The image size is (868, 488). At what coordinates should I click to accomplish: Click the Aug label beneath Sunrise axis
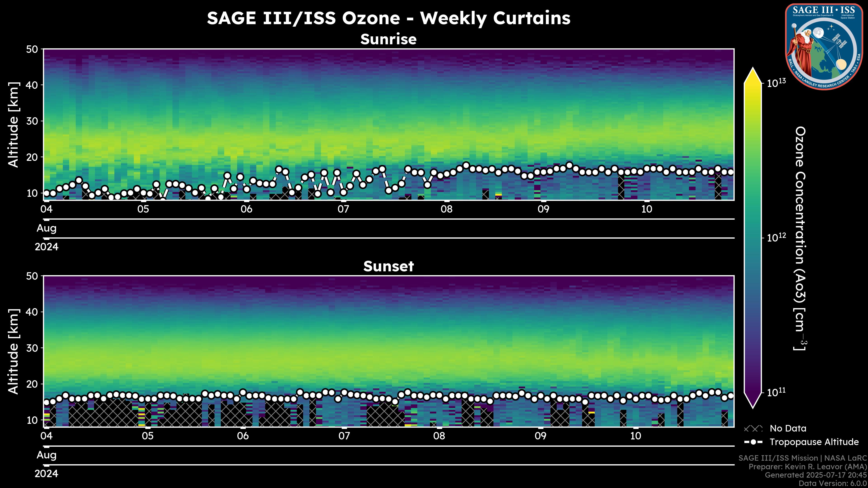[x=47, y=228]
